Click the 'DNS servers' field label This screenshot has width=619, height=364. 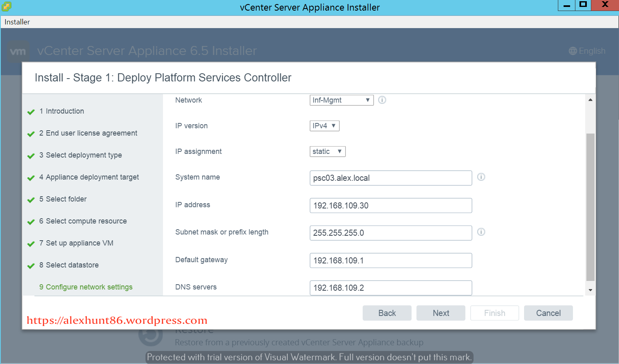tap(196, 287)
